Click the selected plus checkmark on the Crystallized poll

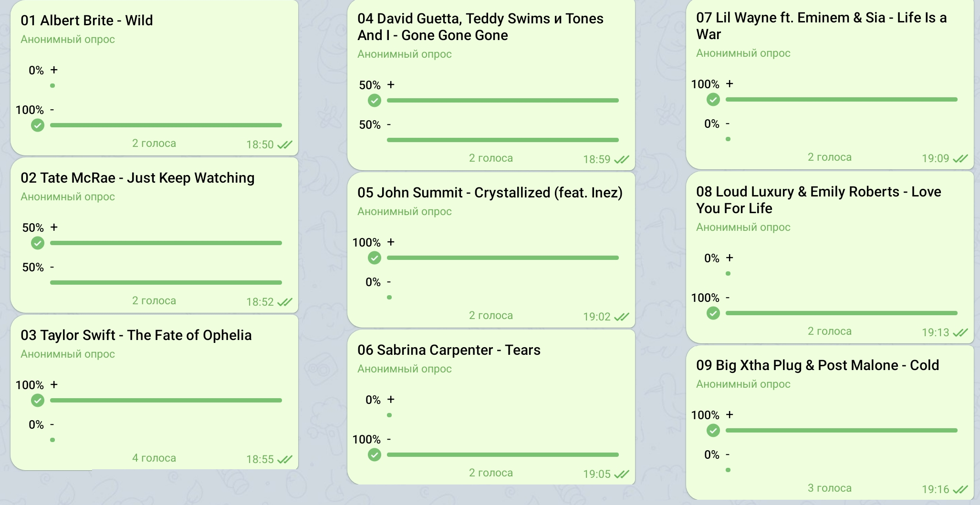[x=375, y=258]
